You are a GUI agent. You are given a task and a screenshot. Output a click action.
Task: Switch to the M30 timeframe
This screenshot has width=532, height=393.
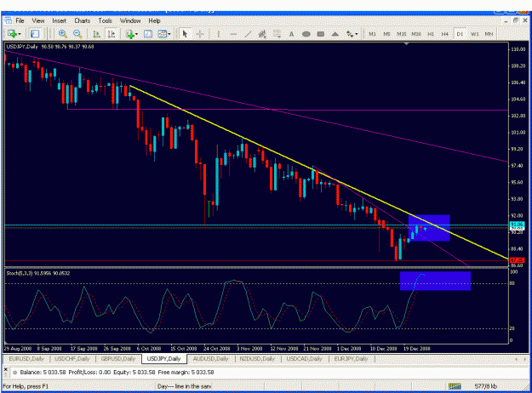[x=416, y=34]
